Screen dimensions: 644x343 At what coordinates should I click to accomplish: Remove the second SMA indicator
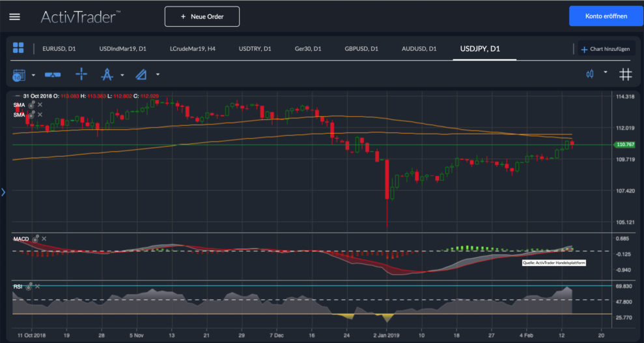pyautogui.click(x=40, y=115)
